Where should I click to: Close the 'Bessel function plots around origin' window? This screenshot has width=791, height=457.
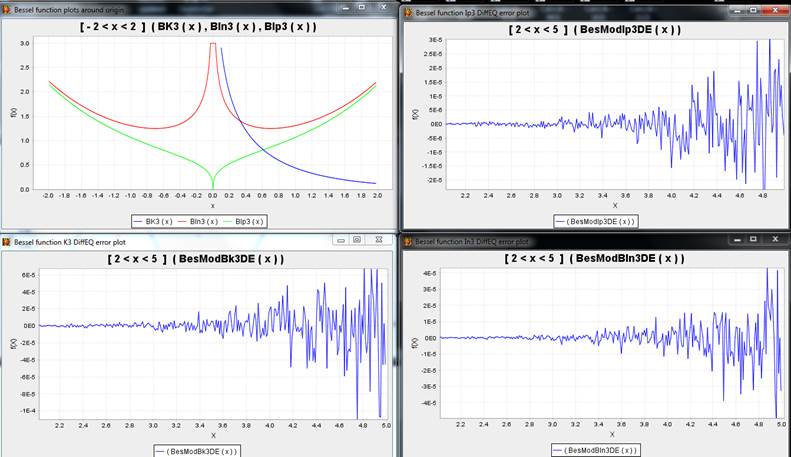pyautogui.click(x=383, y=8)
